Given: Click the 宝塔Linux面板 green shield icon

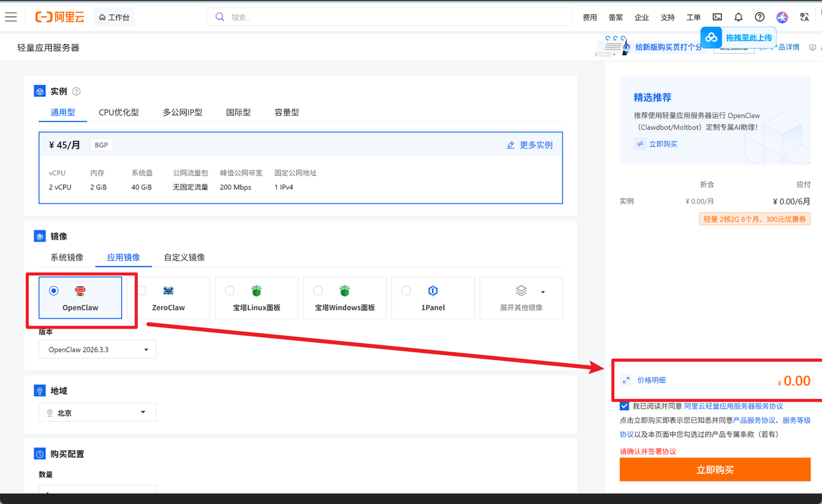Looking at the screenshot, I should [256, 291].
